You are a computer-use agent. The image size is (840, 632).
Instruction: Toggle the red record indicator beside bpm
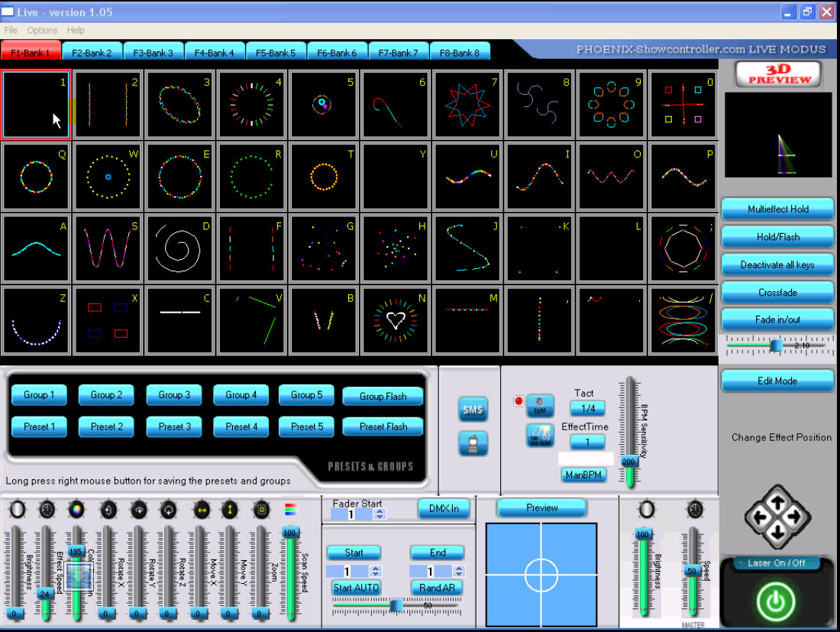click(x=519, y=400)
